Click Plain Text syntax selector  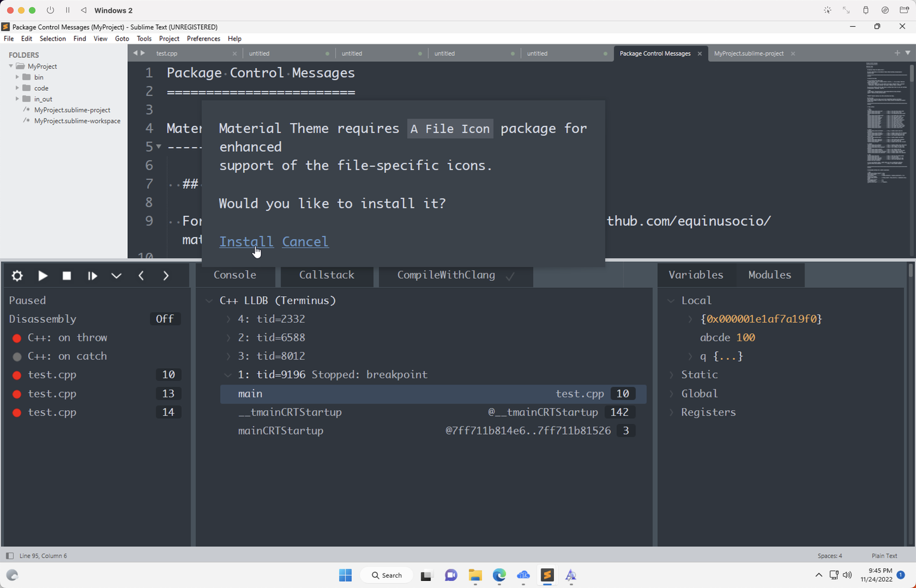coord(884,556)
